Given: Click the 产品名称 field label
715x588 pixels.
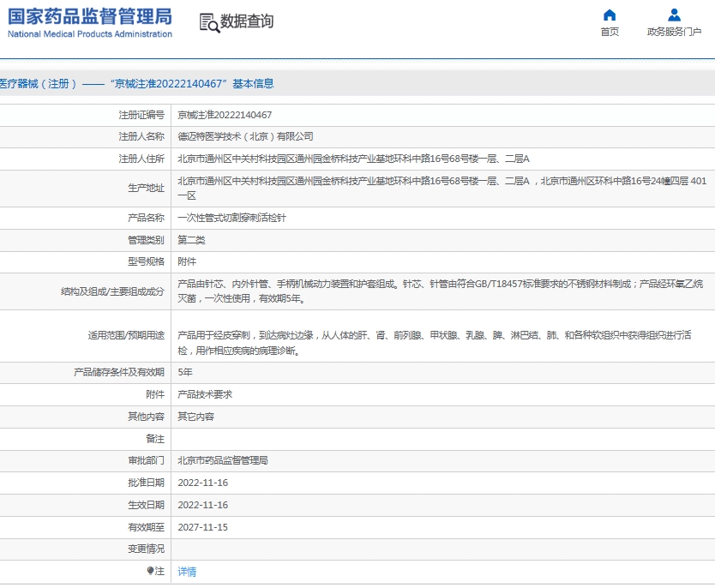Looking at the screenshot, I should [x=146, y=218].
